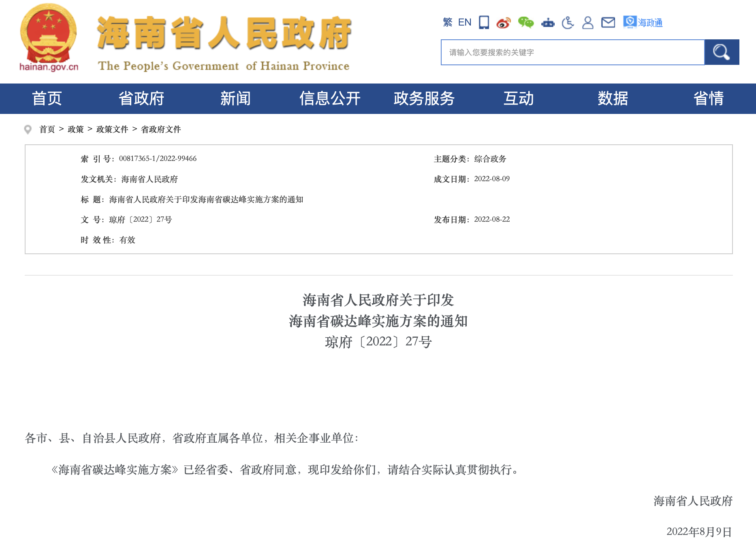Switch site language to EN
The width and height of the screenshot is (756, 540).
tap(465, 22)
